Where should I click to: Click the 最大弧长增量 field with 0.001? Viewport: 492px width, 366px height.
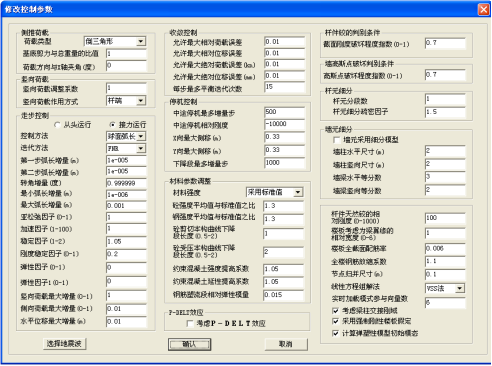tap(126, 206)
